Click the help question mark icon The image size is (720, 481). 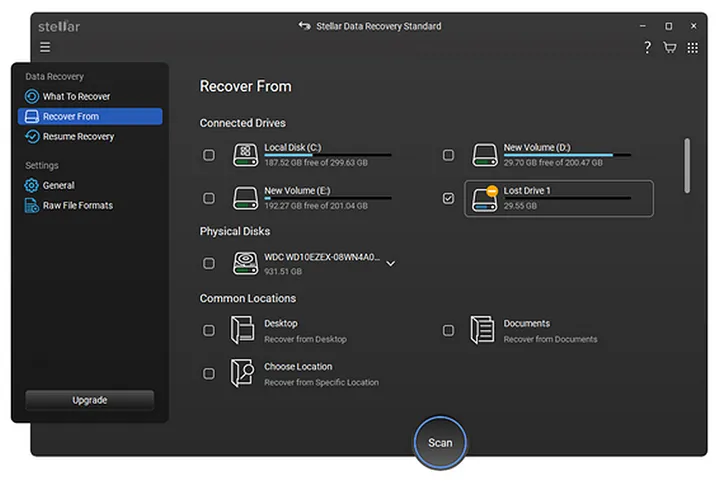pos(647,48)
